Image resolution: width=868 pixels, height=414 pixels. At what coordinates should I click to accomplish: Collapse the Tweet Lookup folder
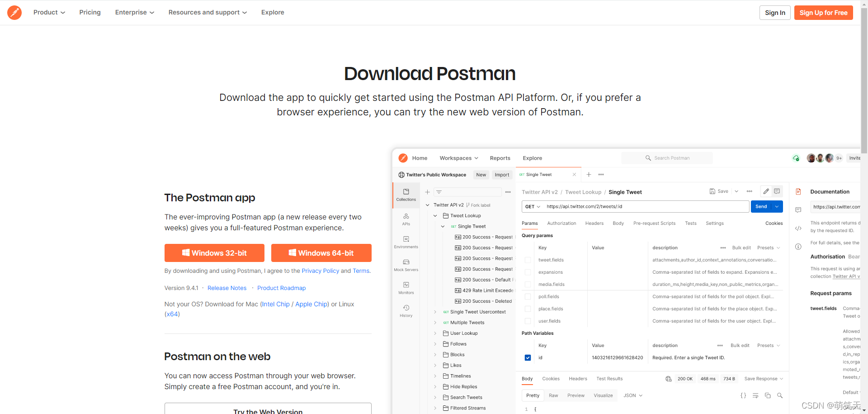[435, 216]
